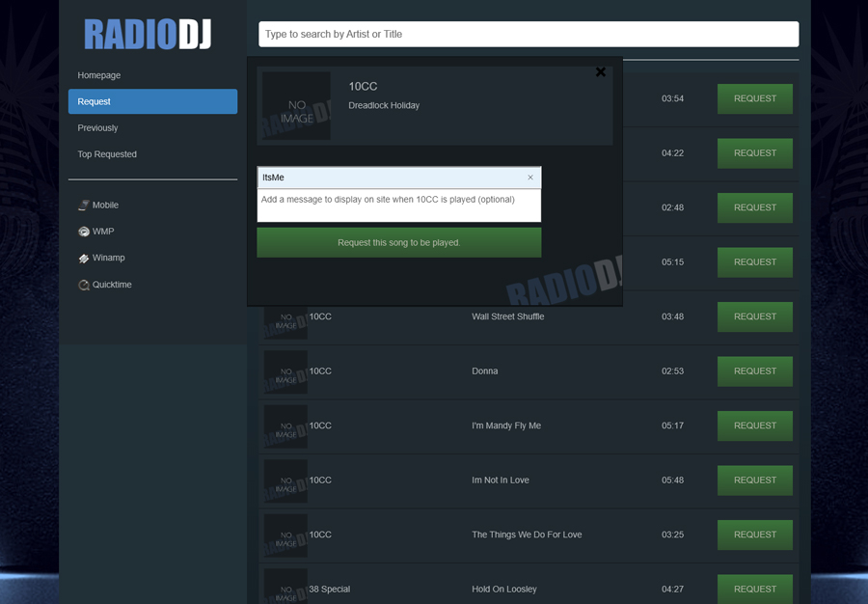Clear the ItsMe name field
The height and width of the screenshot is (604, 868).
coord(530,178)
